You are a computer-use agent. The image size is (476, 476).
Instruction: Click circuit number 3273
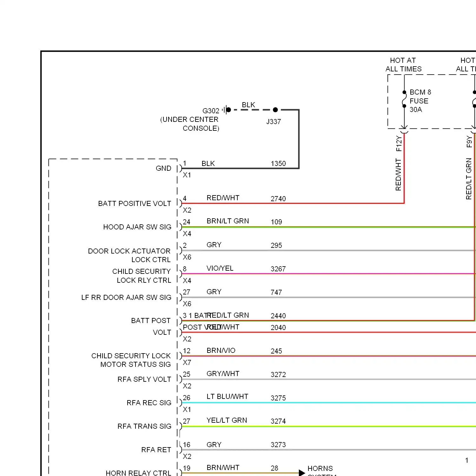278,445
